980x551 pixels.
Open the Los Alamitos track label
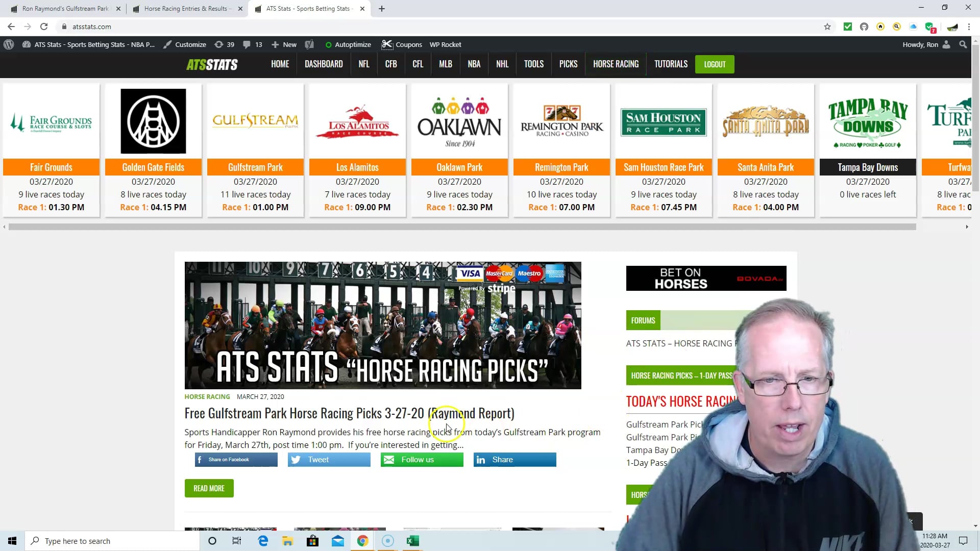point(357,167)
